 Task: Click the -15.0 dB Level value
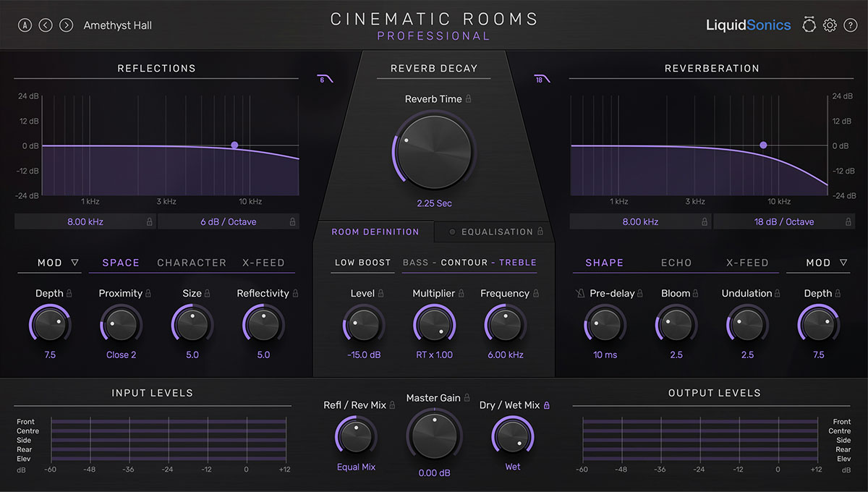click(x=364, y=355)
